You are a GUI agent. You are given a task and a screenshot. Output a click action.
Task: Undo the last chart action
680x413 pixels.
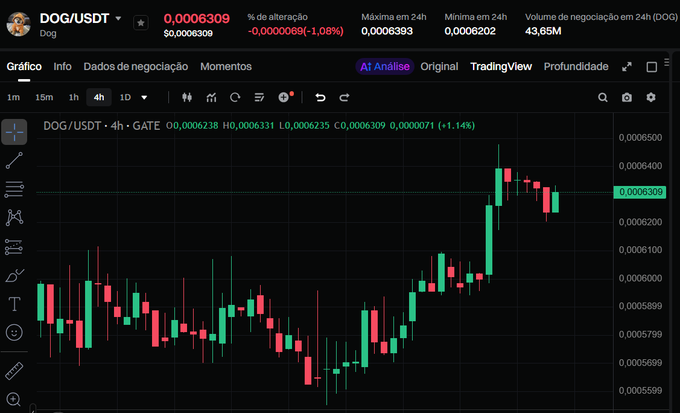320,97
